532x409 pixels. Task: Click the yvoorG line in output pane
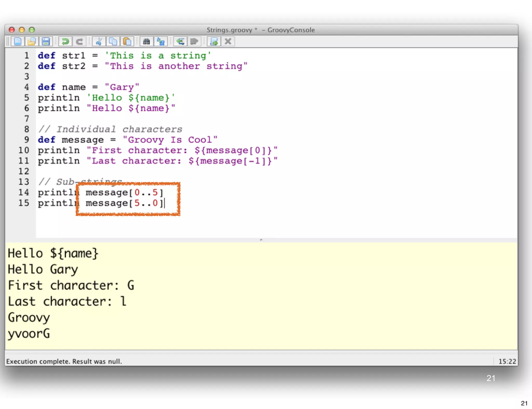[29, 334]
